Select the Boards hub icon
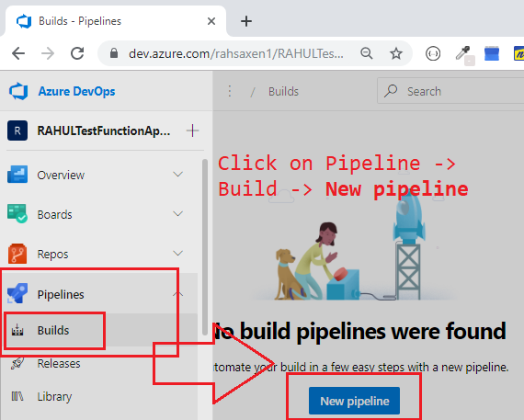 [17, 214]
